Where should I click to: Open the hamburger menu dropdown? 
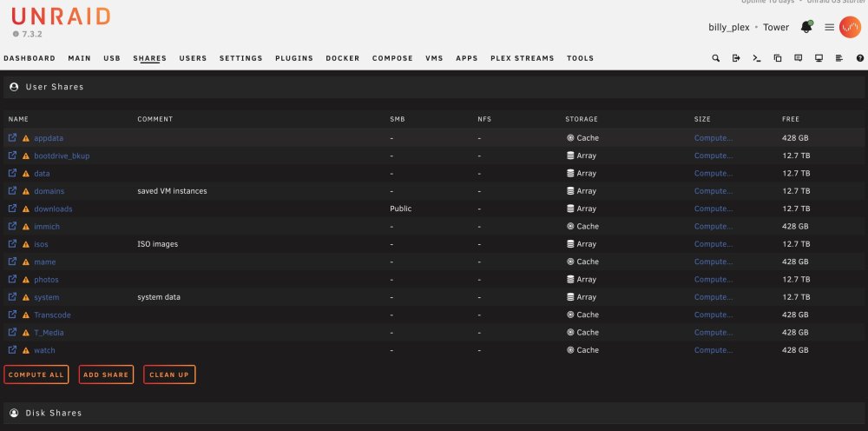click(829, 27)
